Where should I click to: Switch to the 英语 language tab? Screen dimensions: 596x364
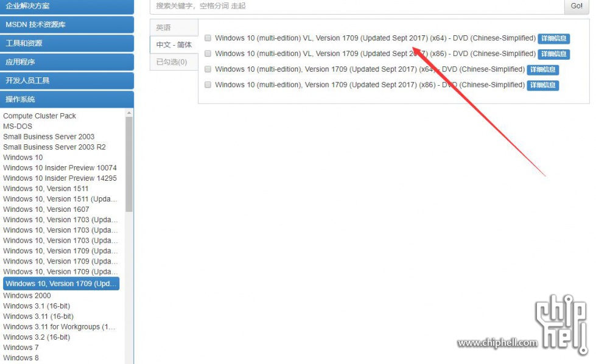pyautogui.click(x=174, y=27)
